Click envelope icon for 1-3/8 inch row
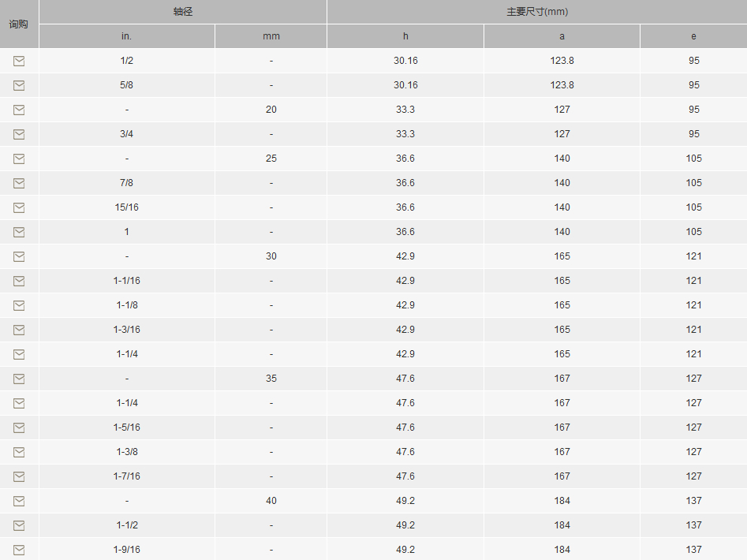 tap(19, 452)
